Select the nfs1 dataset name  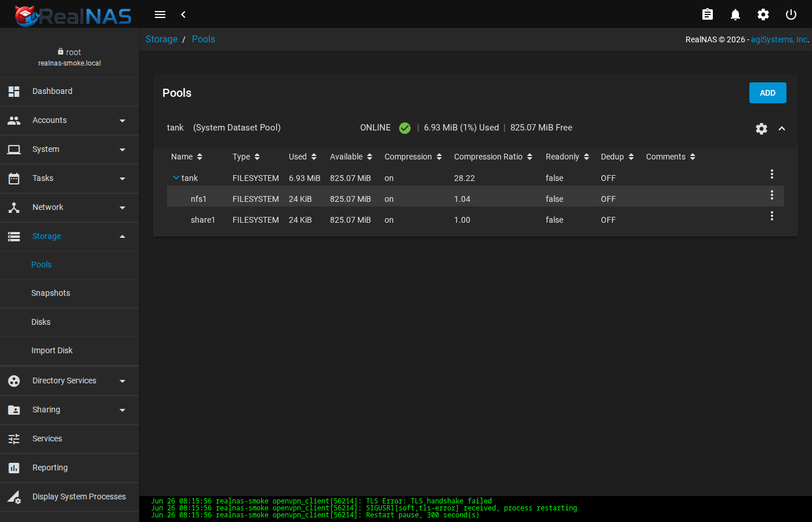[198, 199]
